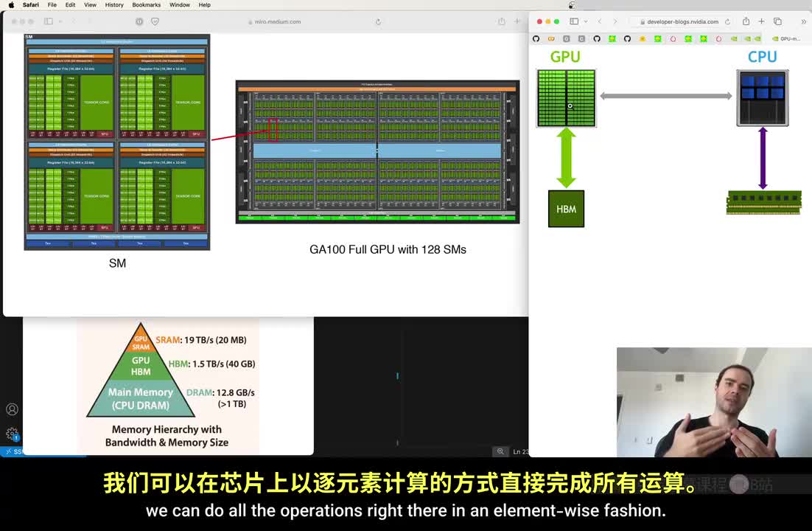Image resolution: width=812 pixels, height=531 pixels.
Task: Open the File menu
Action: tap(52, 4)
